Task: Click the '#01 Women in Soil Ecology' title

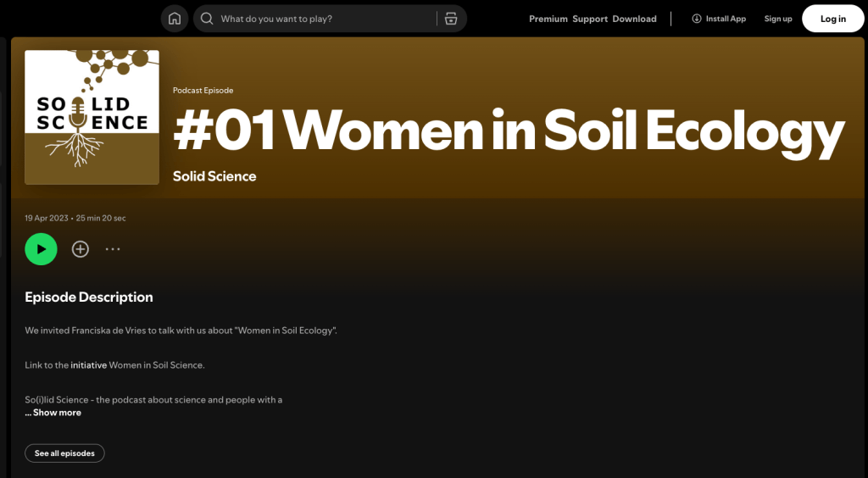Action: pyautogui.click(x=509, y=132)
